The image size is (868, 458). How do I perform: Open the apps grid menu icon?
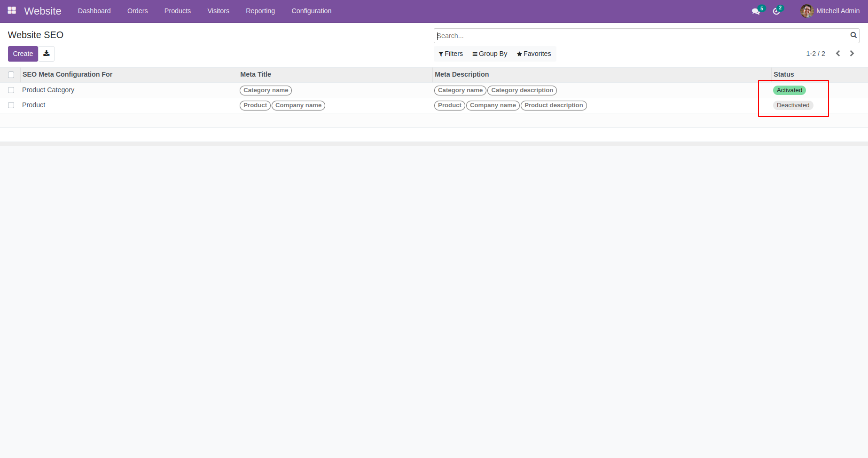[12, 10]
